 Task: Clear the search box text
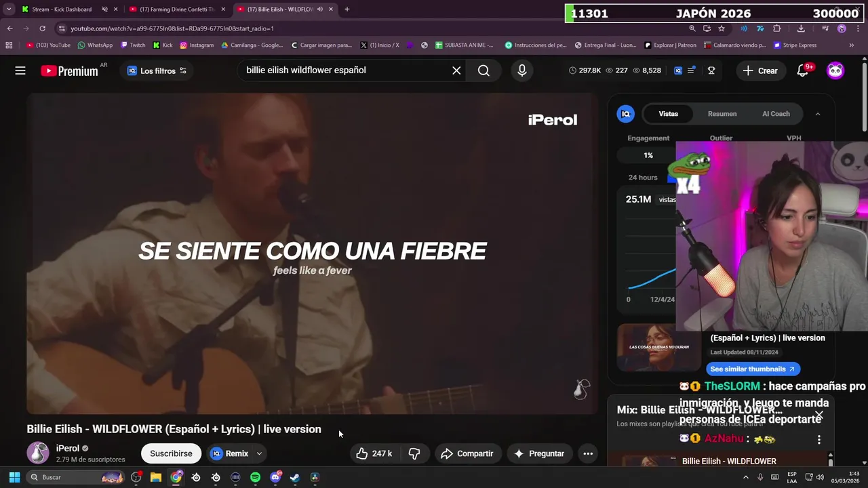pos(456,70)
